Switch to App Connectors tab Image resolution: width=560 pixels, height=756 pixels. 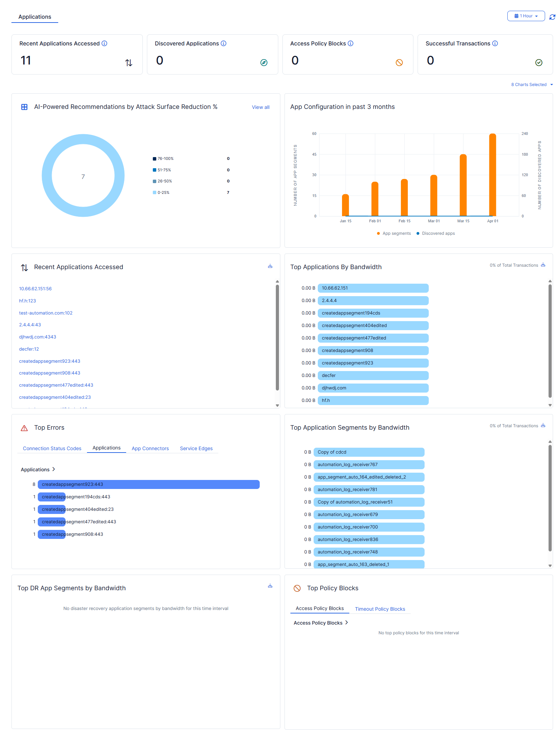point(150,448)
